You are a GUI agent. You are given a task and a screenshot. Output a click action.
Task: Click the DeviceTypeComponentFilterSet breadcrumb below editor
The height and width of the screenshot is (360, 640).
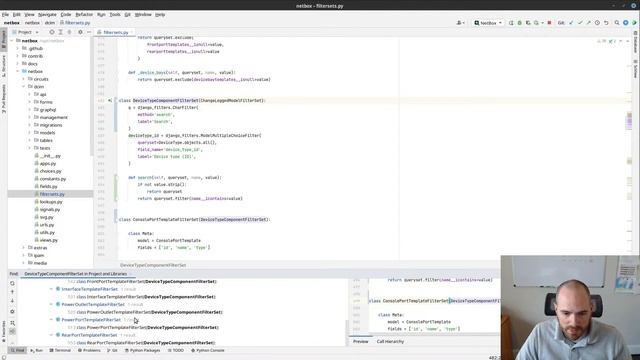[153, 265]
